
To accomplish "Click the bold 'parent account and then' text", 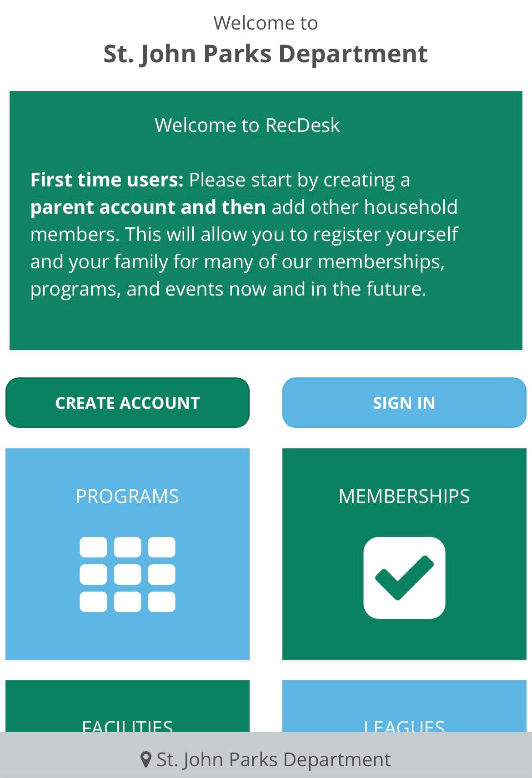I will 148,207.
